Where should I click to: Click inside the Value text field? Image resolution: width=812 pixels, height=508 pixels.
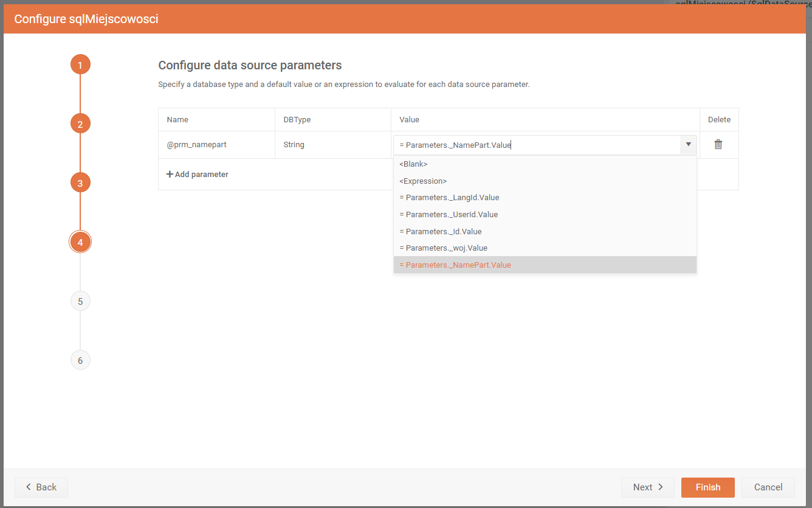click(x=535, y=145)
